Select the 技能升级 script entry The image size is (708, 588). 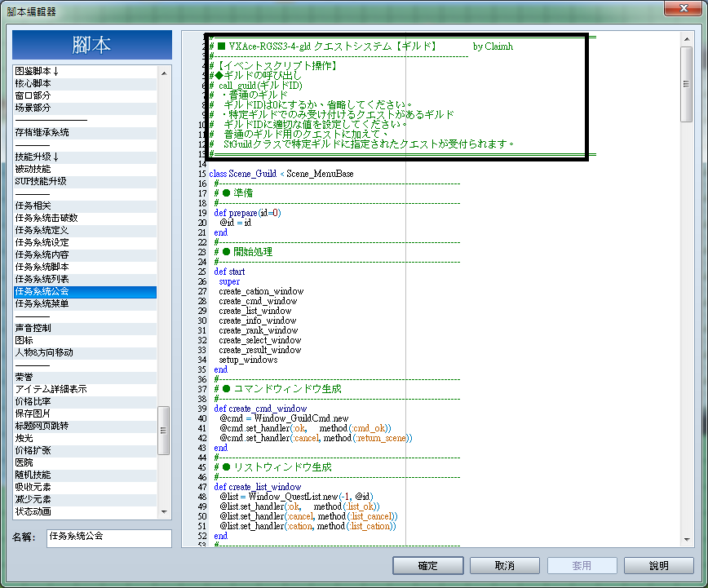pyautogui.click(x=86, y=157)
